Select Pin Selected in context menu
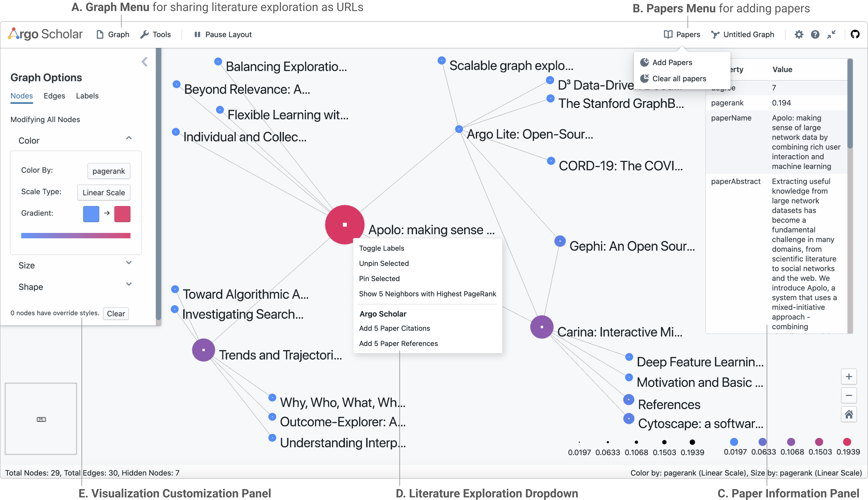This screenshot has width=868, height=500. click(x=379, y=279)
